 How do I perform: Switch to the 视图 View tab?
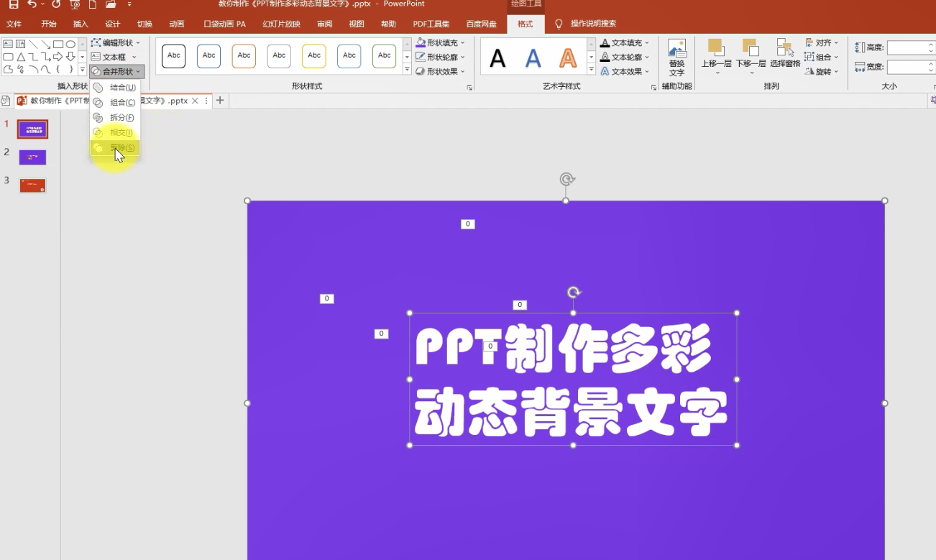tap(357, 24)
